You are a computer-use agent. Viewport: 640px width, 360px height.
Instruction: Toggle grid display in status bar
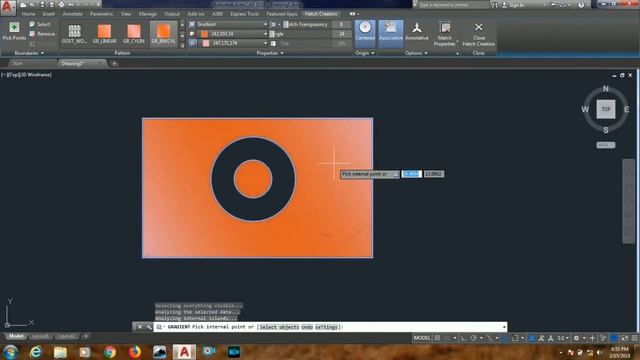[438, 338]
